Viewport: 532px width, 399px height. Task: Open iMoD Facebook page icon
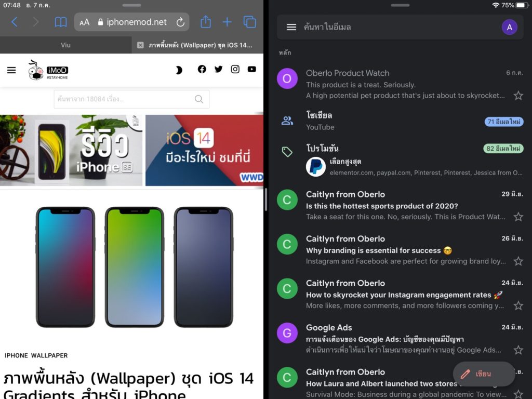point(202,69)
